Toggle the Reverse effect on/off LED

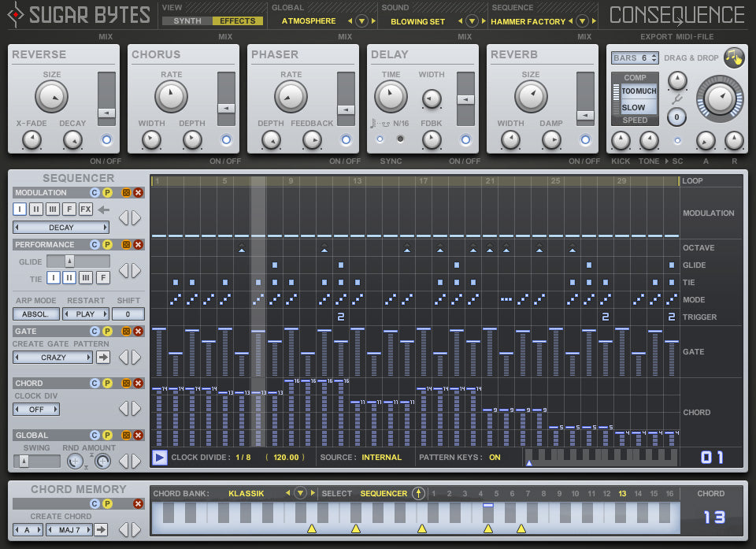106,140
